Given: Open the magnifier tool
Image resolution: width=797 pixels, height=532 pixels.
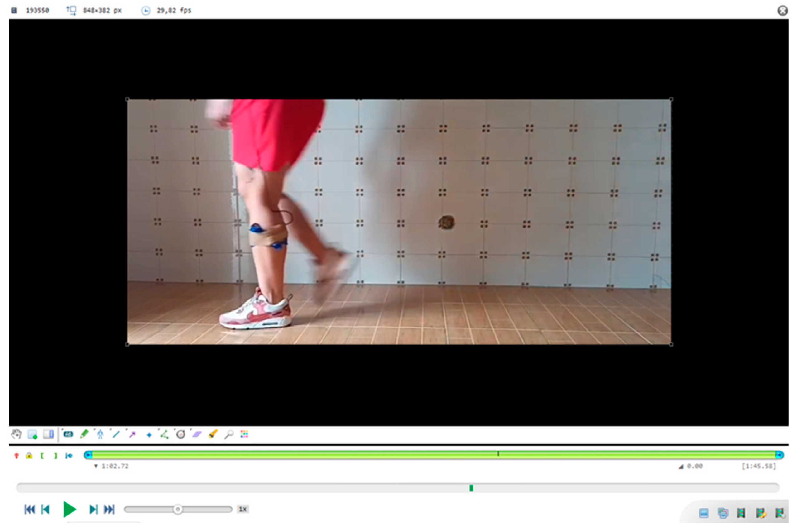Looking at the screenshot, I should 229,434.
